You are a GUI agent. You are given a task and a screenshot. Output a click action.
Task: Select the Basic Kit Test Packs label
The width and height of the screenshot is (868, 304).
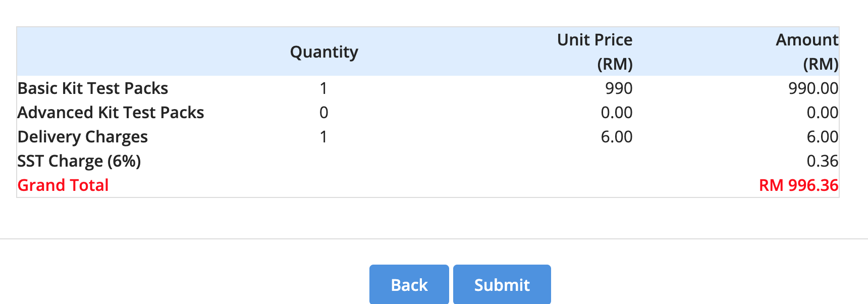click(93, 88)
